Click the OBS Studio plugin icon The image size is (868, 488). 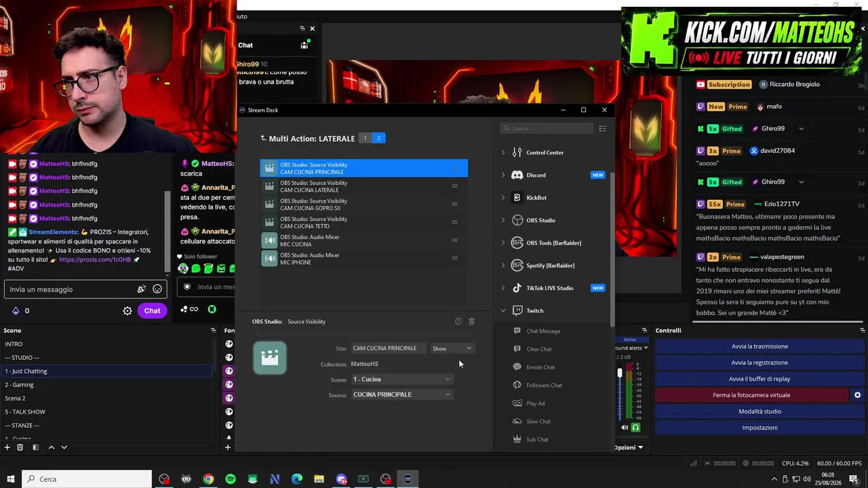point(517,220)
